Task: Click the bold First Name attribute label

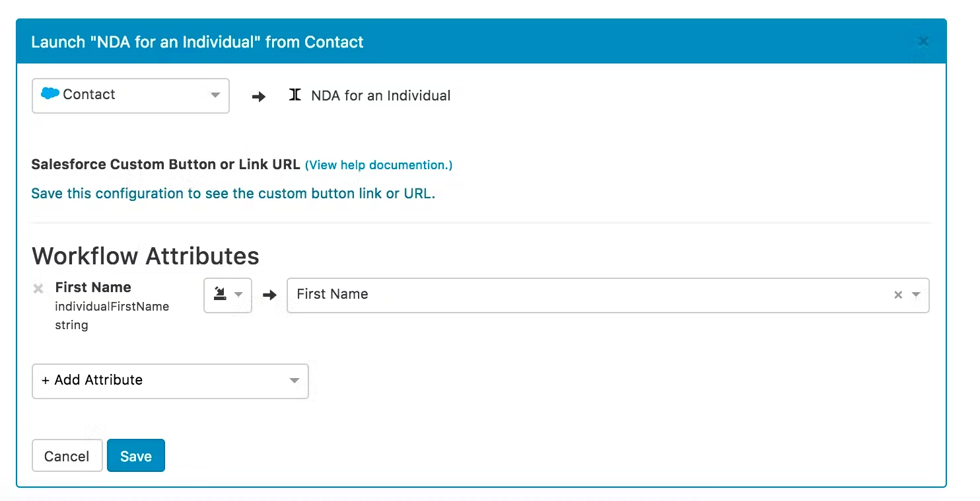Action: pos(93,287)
